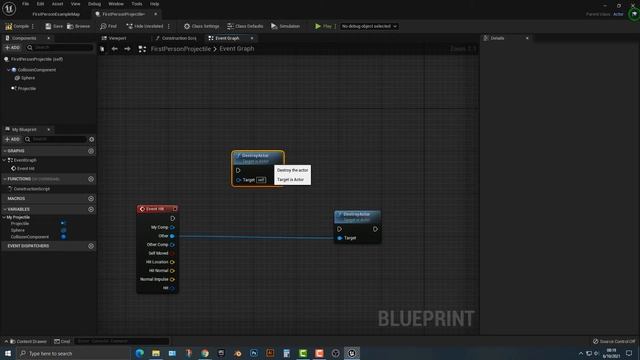Open the Window menu
Image resolution: width=640 pixels, height=360 pixels.
(116, 4)
